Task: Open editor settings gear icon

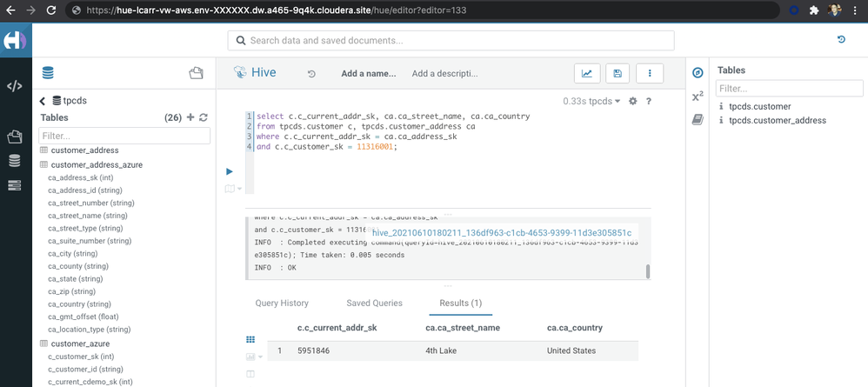Action: tap(633, 102)
